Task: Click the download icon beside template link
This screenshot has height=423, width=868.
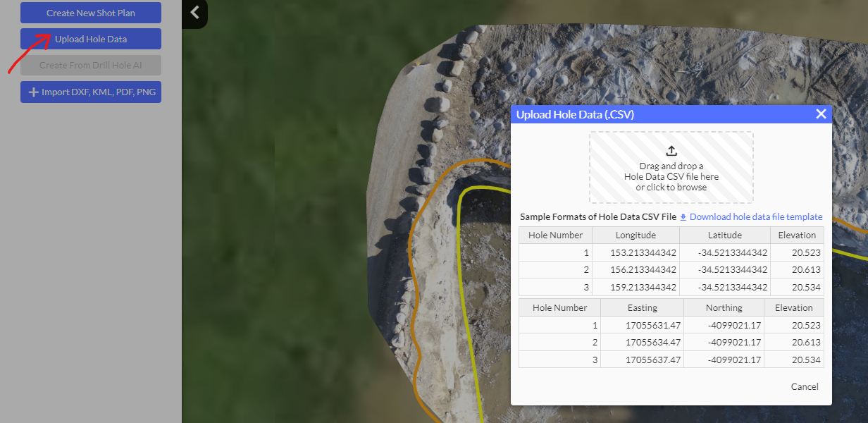Action: (x=683, y=217)
